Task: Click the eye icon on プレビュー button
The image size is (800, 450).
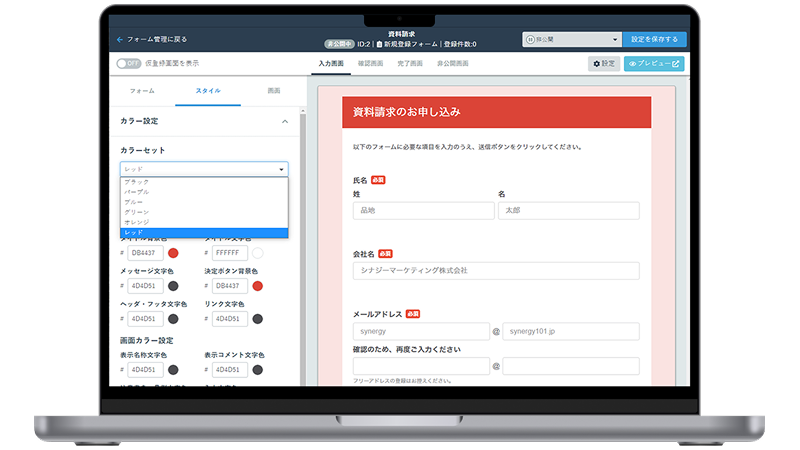Action: tap(632, 64)
